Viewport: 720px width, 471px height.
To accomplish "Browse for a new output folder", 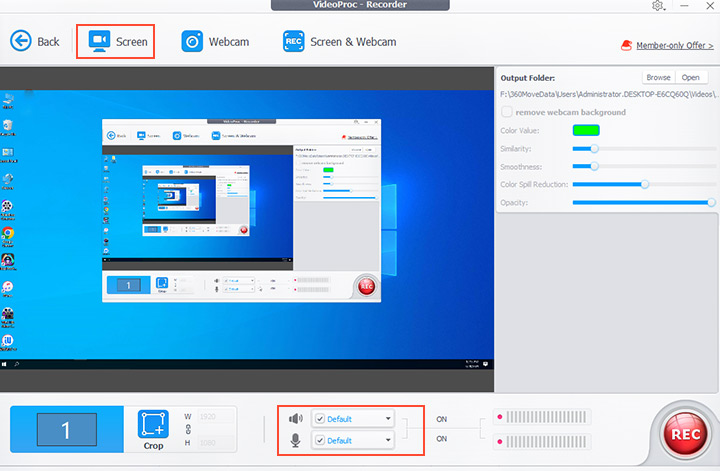I will (658, 78).
